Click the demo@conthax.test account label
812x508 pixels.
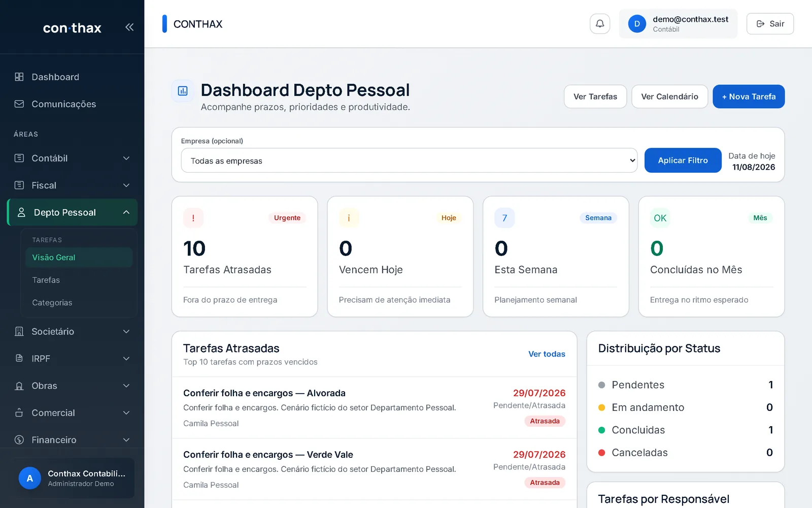(690, 19)
